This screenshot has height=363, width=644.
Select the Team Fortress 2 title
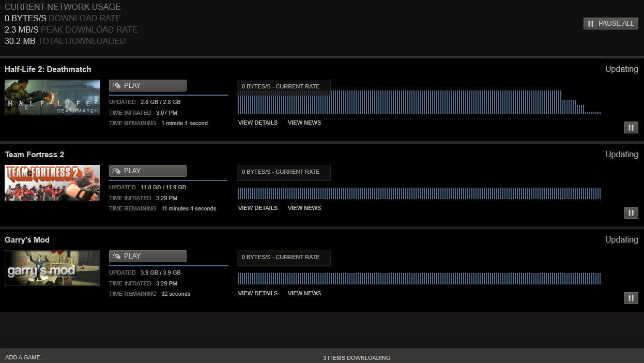point(35,155)
